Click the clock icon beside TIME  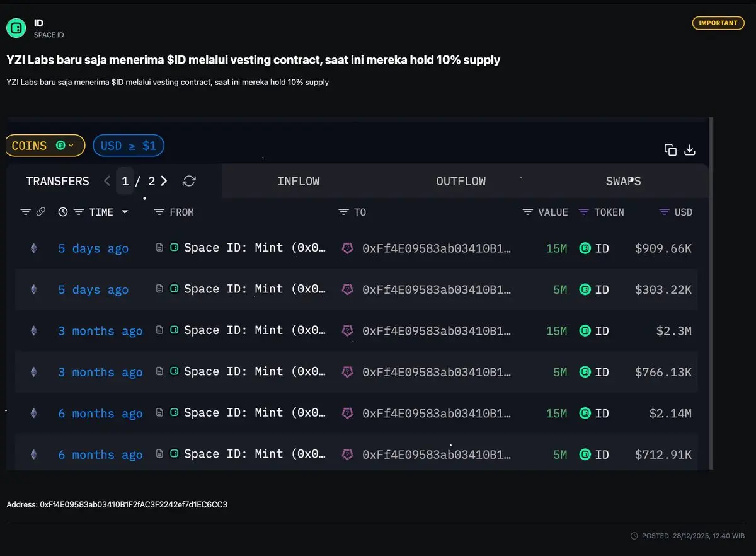63,212
